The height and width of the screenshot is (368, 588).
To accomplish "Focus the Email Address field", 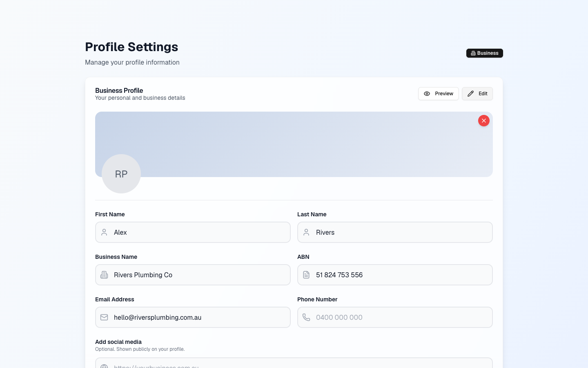I will pyautogui.click(x=193, y=317).
